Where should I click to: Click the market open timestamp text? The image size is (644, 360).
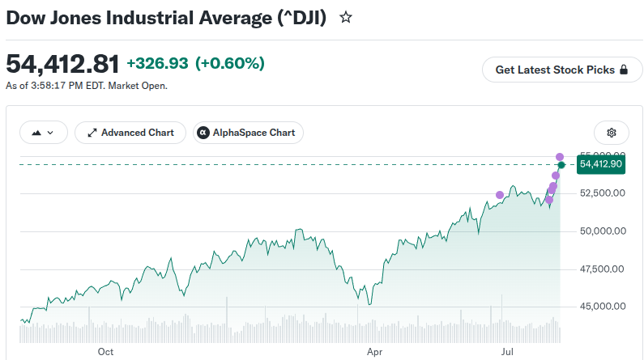[x=87, y=86]
